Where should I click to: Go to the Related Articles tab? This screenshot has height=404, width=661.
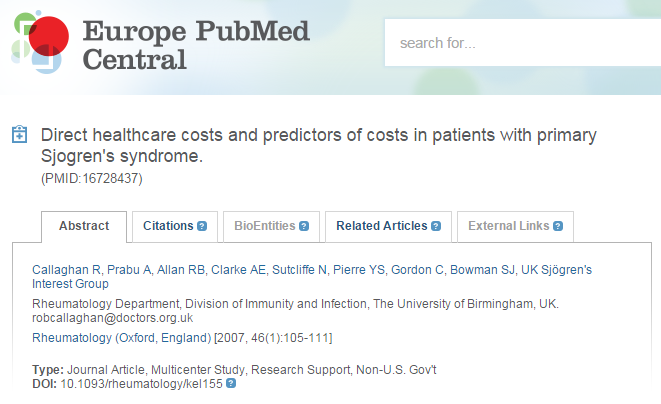tap(381, 226)
